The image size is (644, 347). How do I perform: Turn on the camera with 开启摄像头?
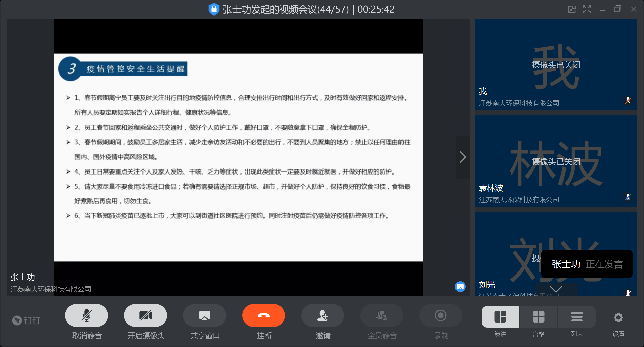pos(145,315)
